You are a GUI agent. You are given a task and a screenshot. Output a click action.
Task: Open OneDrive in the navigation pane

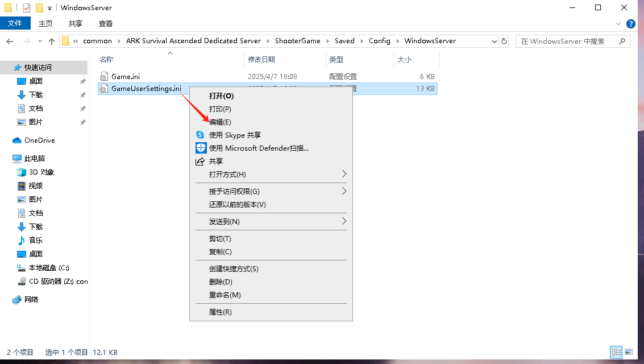39,140
